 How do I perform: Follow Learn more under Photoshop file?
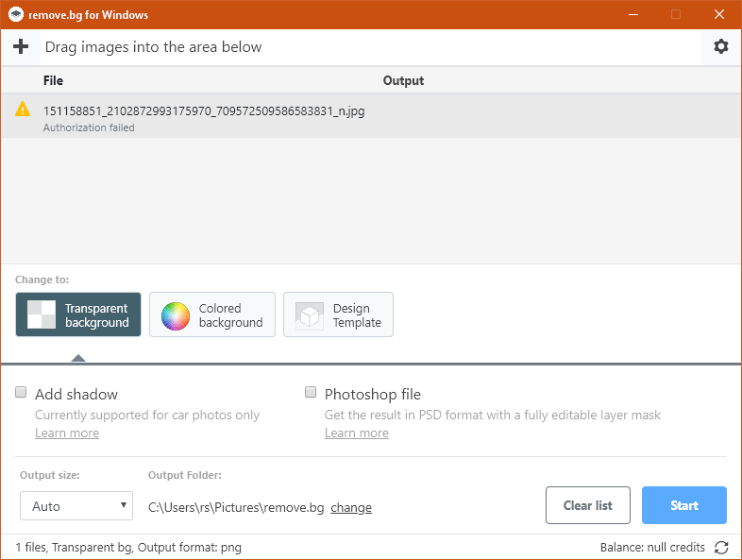pyautogui.click(x=357, y=433)
